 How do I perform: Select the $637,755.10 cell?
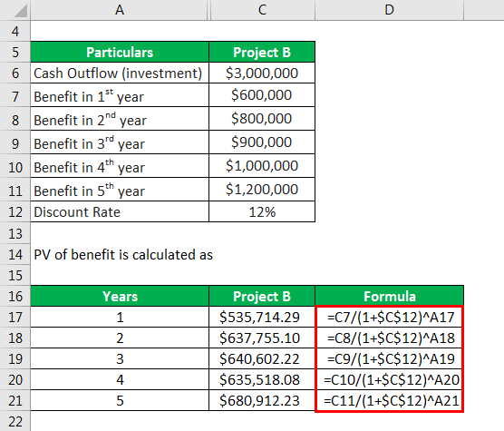click(x=262, y=338)
